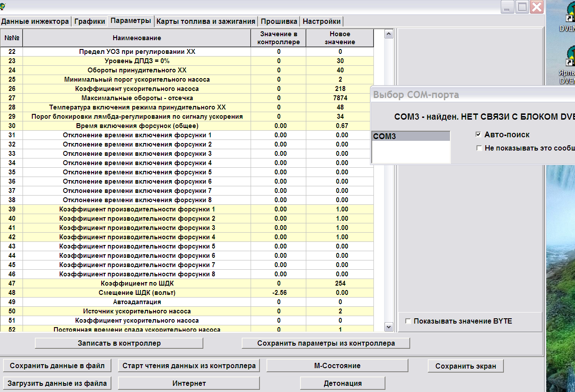Click new value cell for Максимальные обороты - отсечка

tap(340, 98)
